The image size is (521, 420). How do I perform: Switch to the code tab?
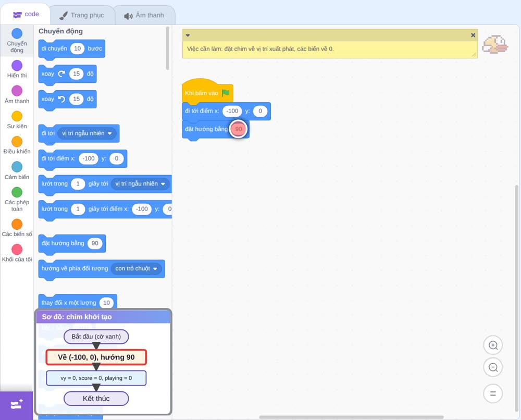tap(26, 14)
